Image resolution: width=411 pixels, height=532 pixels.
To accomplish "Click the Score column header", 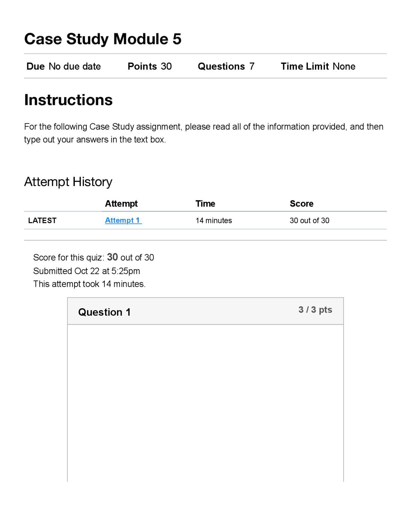I will (301, 204).
